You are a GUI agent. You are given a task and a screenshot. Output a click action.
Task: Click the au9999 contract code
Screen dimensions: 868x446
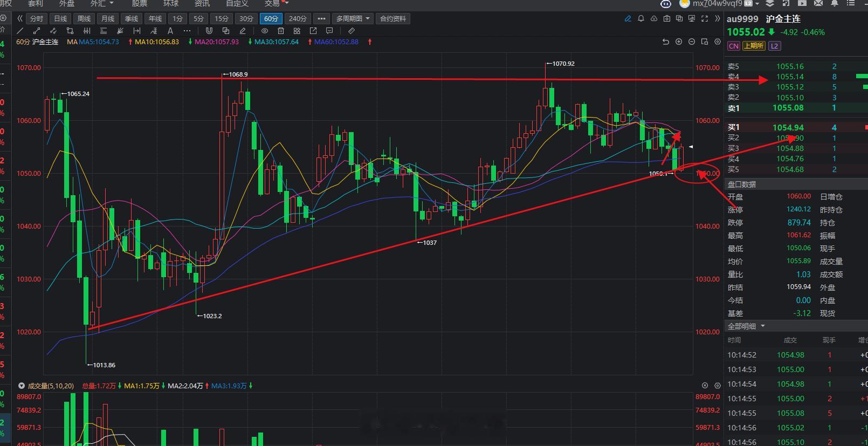coord(742,19)
